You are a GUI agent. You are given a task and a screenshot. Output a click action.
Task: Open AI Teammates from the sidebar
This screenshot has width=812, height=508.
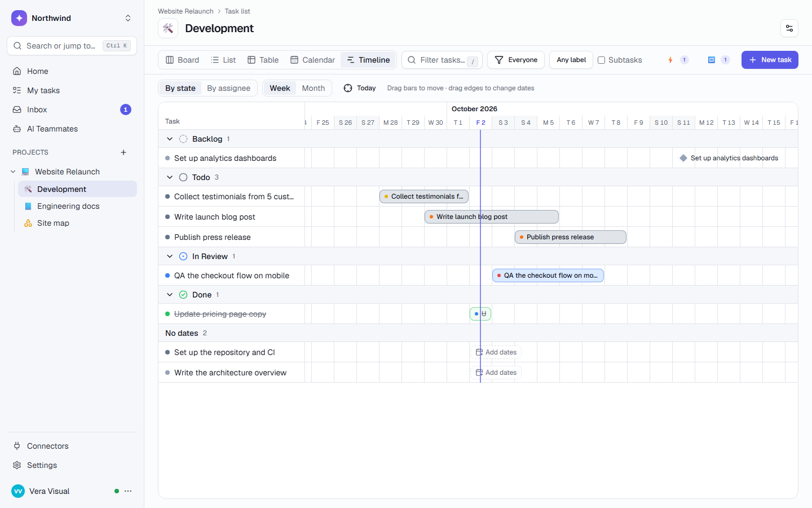coord(72,129)
